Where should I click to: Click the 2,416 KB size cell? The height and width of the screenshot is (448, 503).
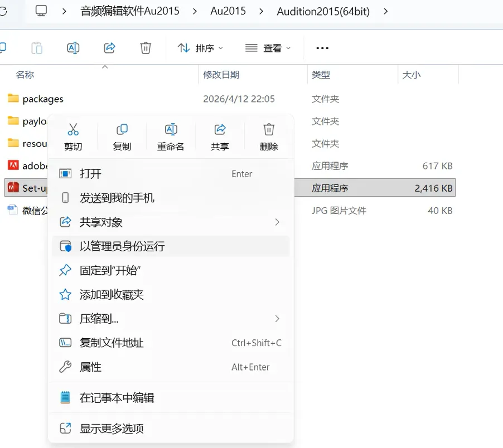tap(433, 188)
